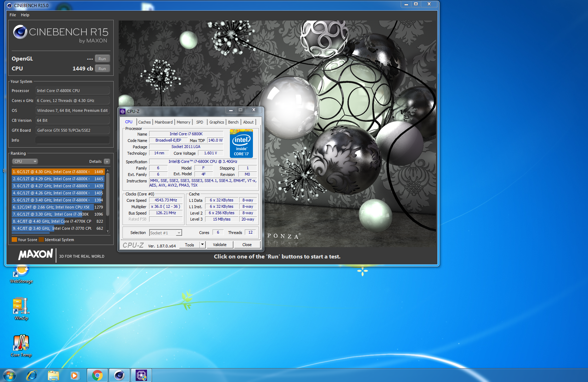Screen dimensions: 588x382
Task: Select ranking row 4 with score 1405
Action: (x=58, y=193)
